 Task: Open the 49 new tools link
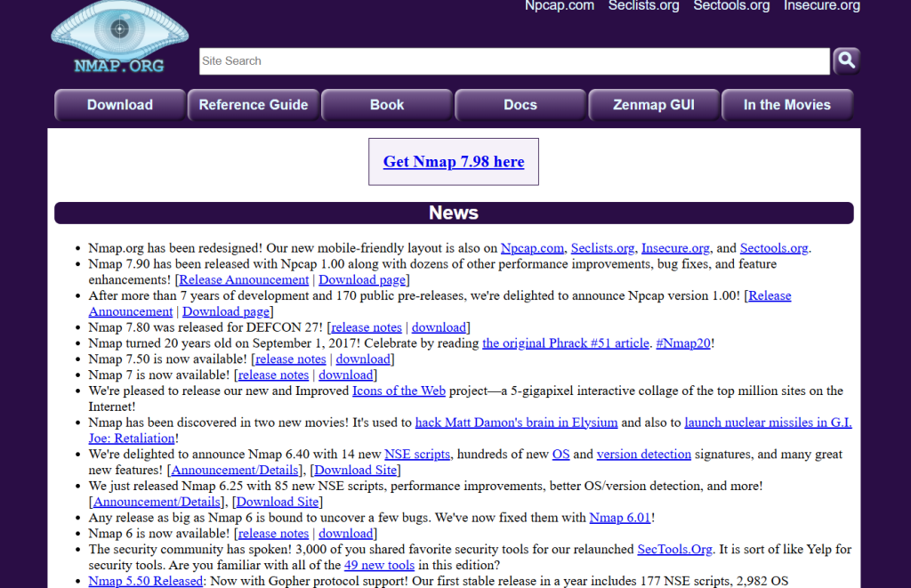[379, 566]
